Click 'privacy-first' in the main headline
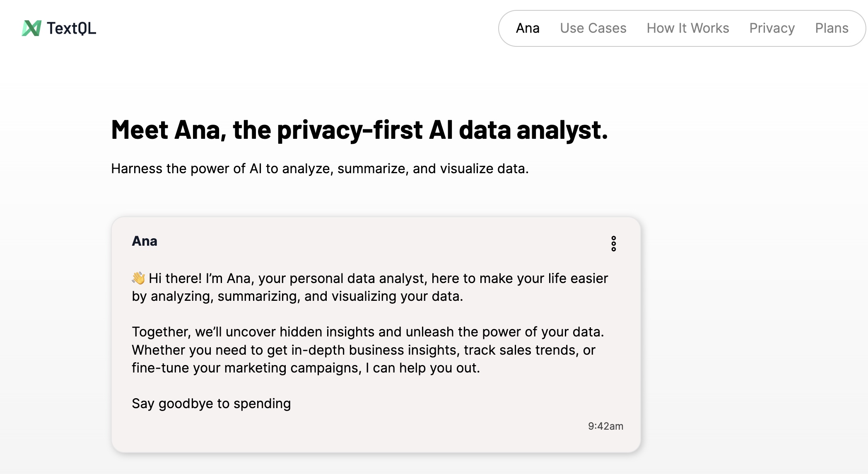The image size is (868, 474). click(350, 130)
